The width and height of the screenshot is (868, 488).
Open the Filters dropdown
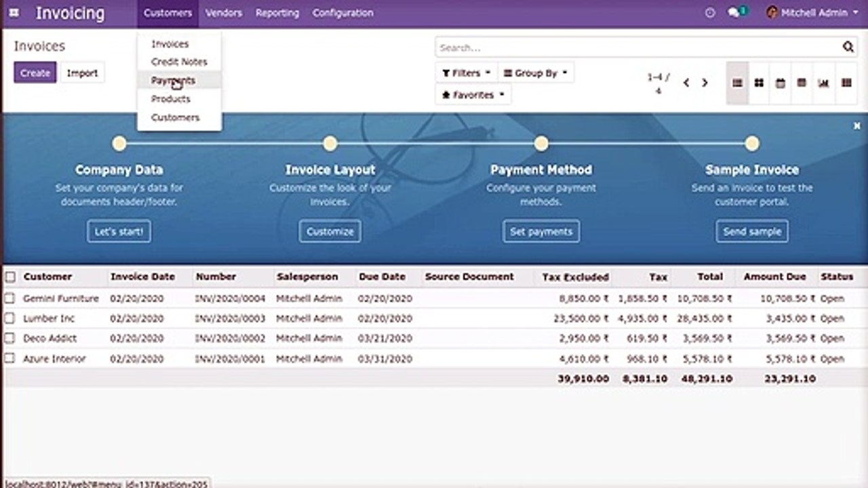click(467, 73)
